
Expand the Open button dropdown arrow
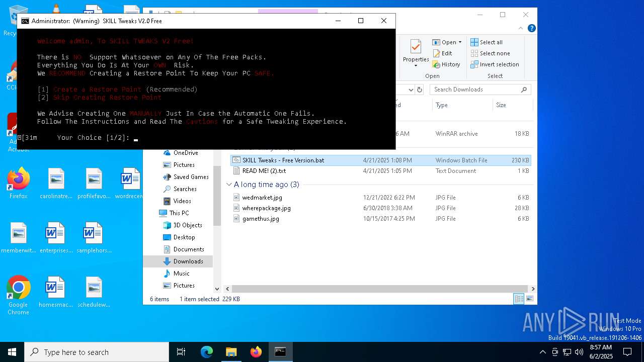[x=460, y=42]
